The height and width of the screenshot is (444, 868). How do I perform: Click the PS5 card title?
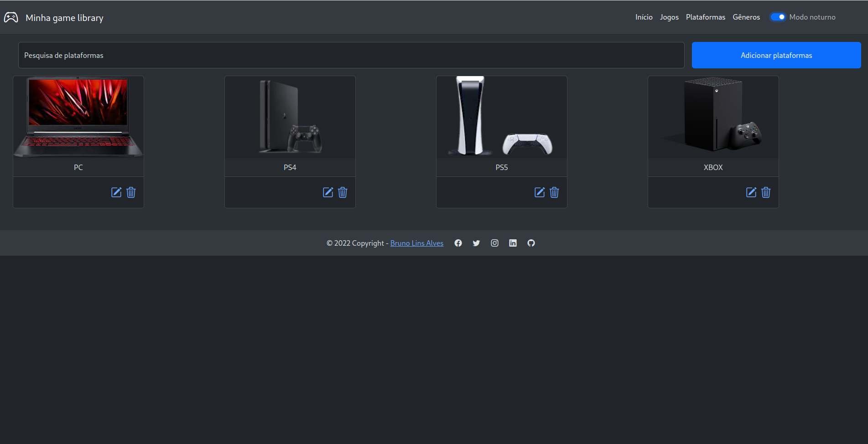pos(502,167)
